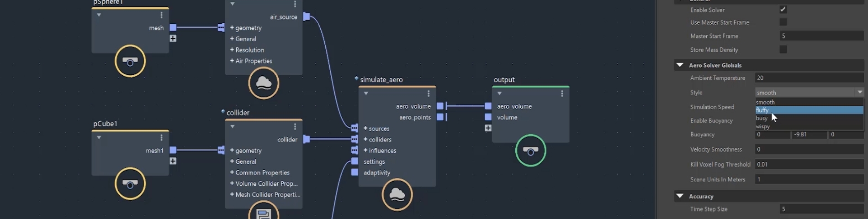Open simulate_aero node options menu dots
Screen dimensions: 868x219
[x=428, y=94]
